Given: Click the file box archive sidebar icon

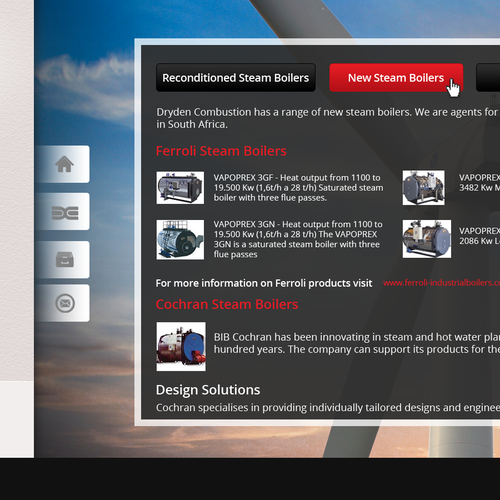Looking at the screenshot, I should coord(65,259).
